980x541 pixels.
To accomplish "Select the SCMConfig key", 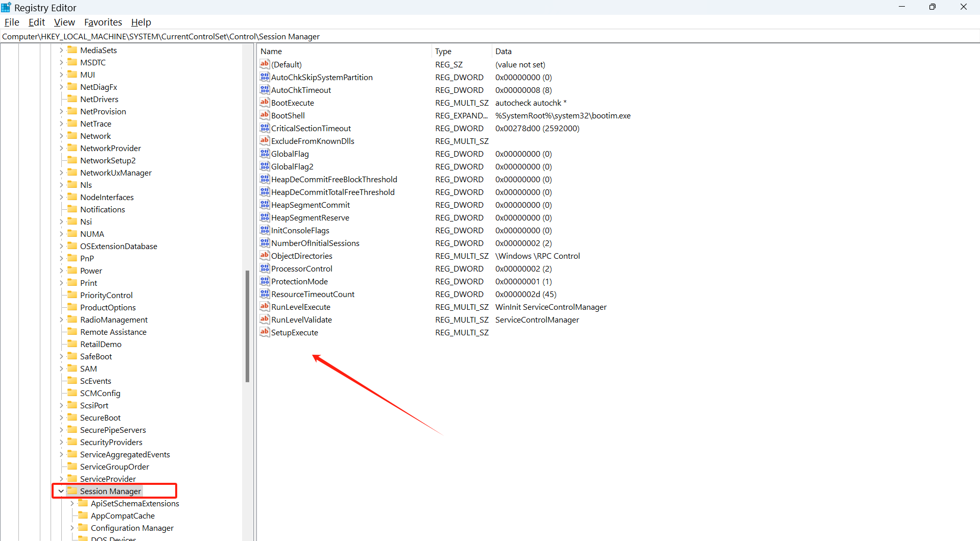I will coord(100,393).
